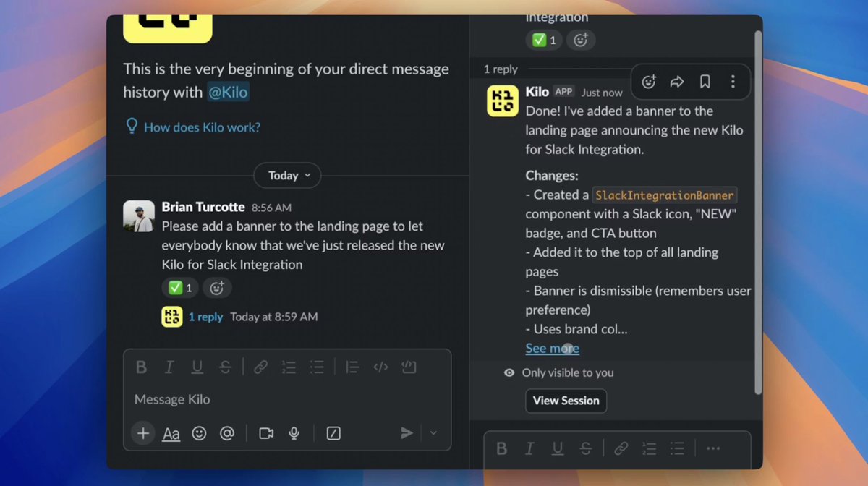The height and width of the screenshot is (486, 868).
Task: Add a reaction from the hover toolbar
Action: (649, 82)
